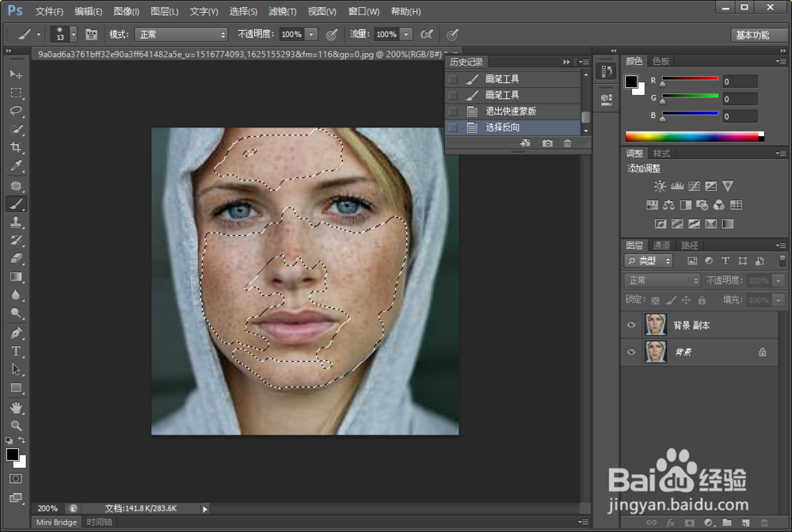Set history brush source for 选择反向
This screenshot has height=532, width=792.
(x=453, y=127)
